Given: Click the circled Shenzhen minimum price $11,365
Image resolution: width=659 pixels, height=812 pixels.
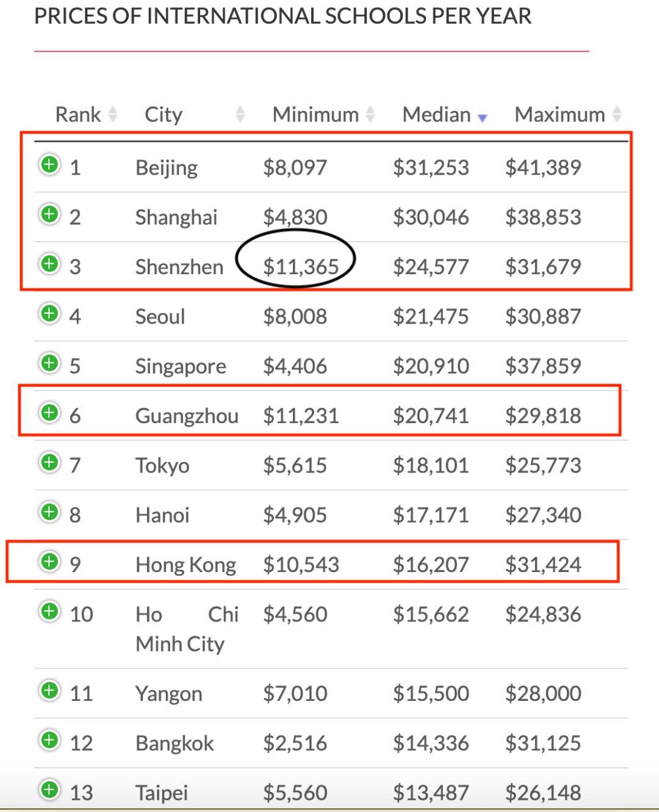Looking at the screenshot, I should click(x=301, y=266).
